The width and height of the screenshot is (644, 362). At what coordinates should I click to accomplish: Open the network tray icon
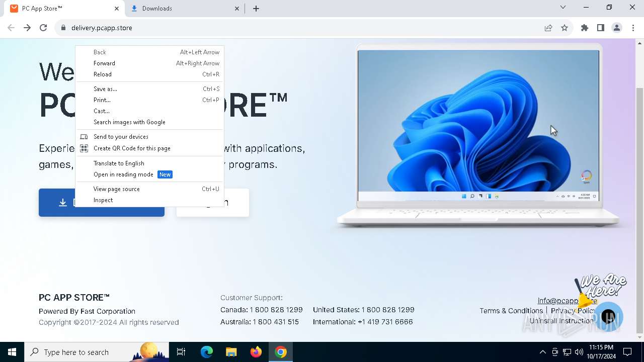point(567,352)
